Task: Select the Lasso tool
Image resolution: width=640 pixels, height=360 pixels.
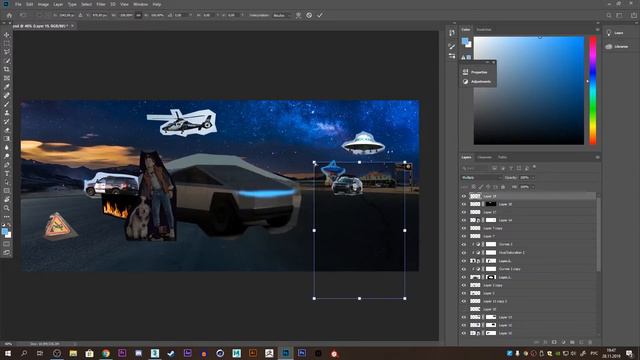Action: (x=7, y=52)
